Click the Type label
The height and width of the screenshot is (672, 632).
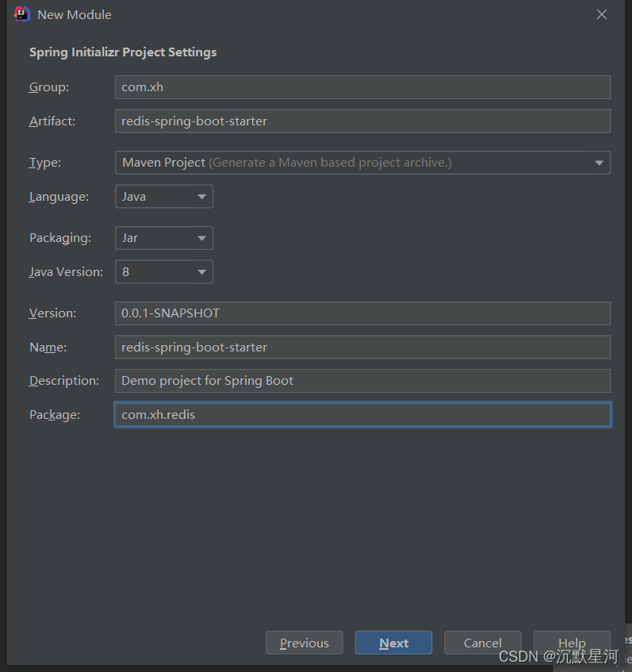(x=45, y=163)
